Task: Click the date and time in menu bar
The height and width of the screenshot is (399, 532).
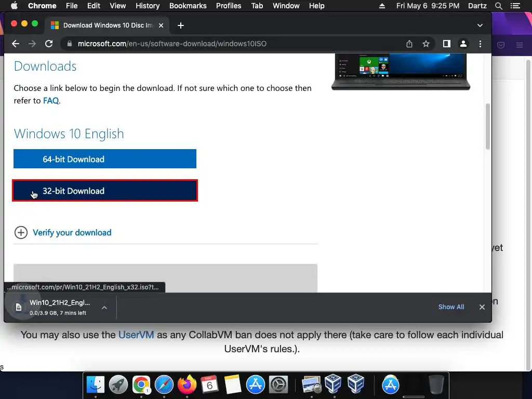Action: coord(428,6)
